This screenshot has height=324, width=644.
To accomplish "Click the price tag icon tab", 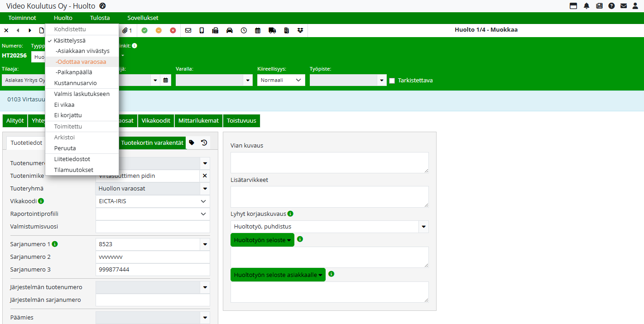I will point(192,143).
